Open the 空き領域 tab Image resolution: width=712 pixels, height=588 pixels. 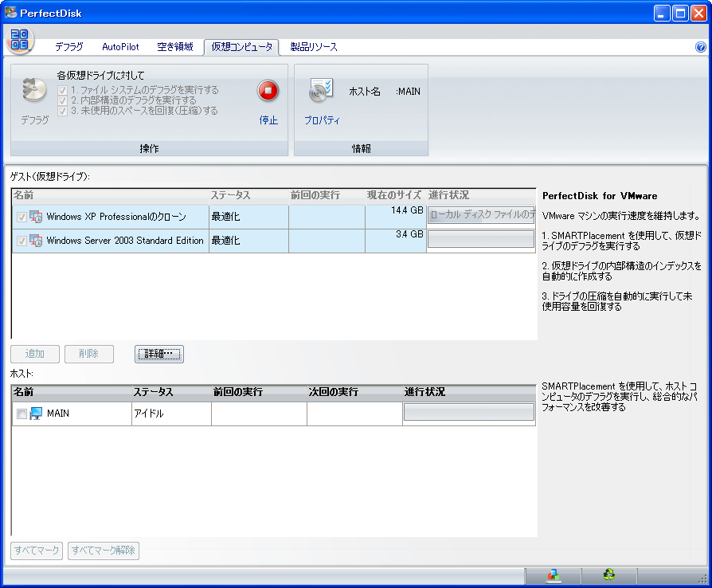click(175, 47)
